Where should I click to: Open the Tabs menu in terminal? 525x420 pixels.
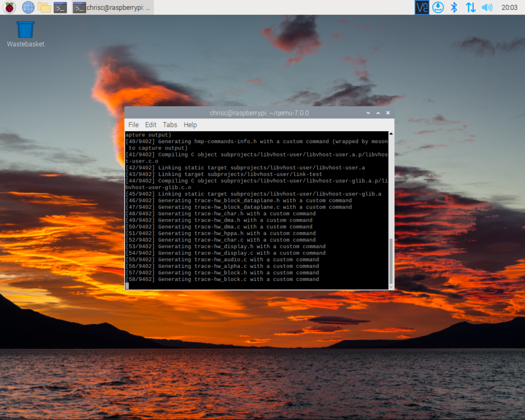tap(170, 125)
